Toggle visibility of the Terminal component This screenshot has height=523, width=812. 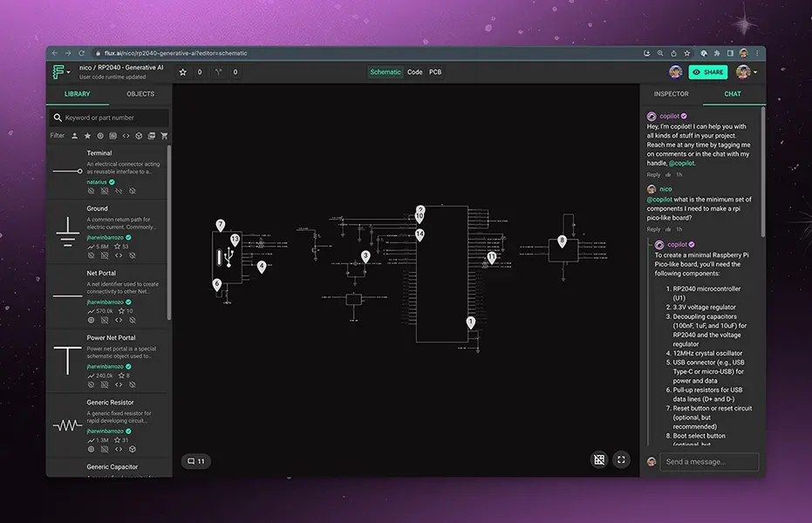92,191
